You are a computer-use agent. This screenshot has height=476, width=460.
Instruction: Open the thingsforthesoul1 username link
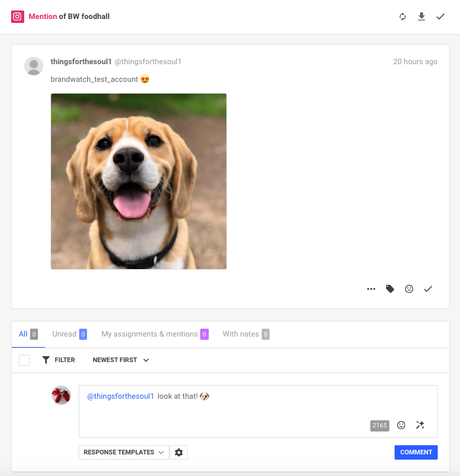(81, 62)
